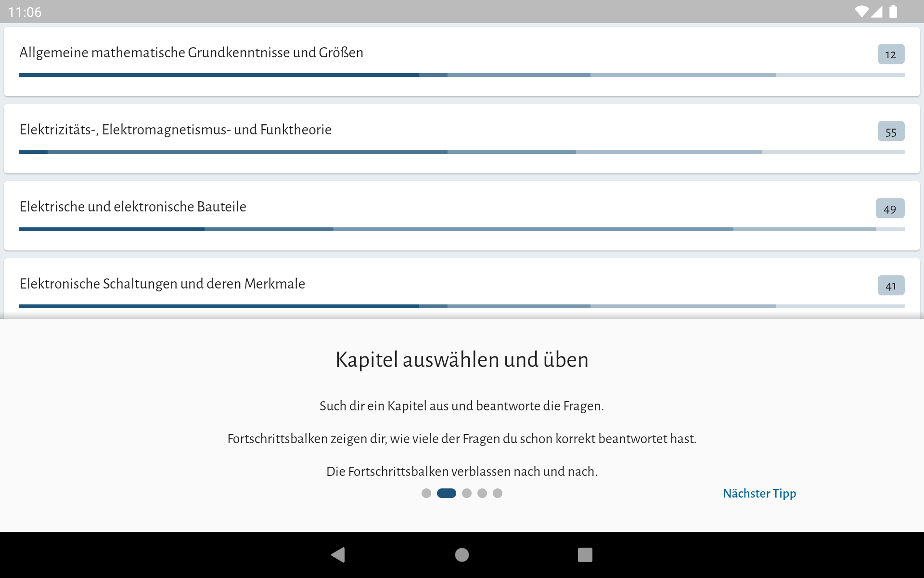This screenshot has width=924, height=578.
Task: Open Elektronische Schaltungen und deren Merkmale
Action: (162, 284)
